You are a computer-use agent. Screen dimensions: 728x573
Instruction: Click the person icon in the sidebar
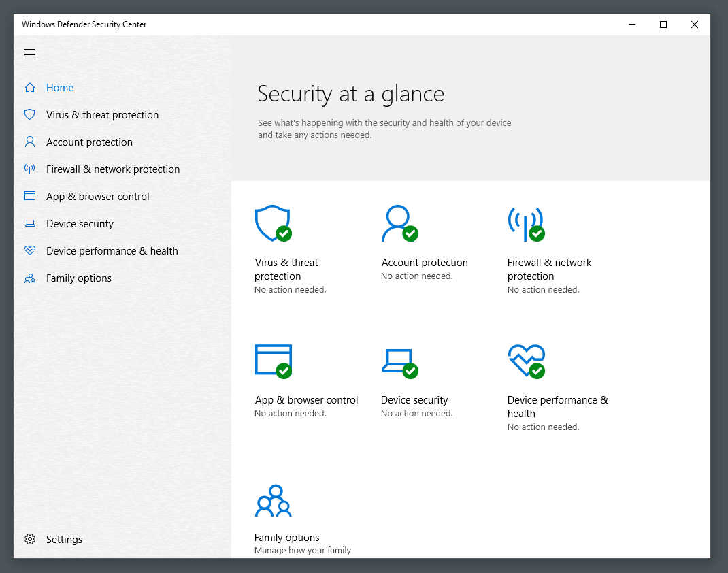30,142
